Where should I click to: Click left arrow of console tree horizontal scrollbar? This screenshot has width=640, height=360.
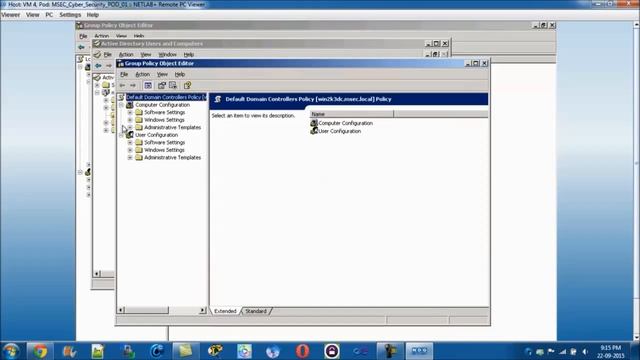121,310
